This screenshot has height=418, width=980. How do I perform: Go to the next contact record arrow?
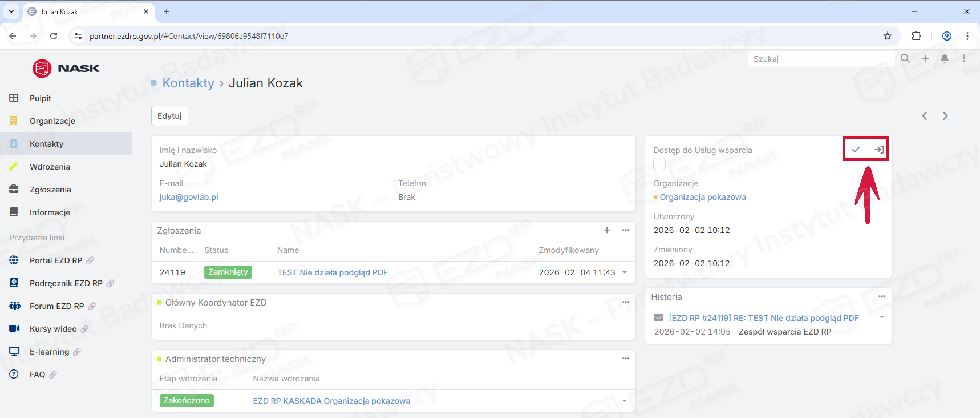click(x=945, y=116)
